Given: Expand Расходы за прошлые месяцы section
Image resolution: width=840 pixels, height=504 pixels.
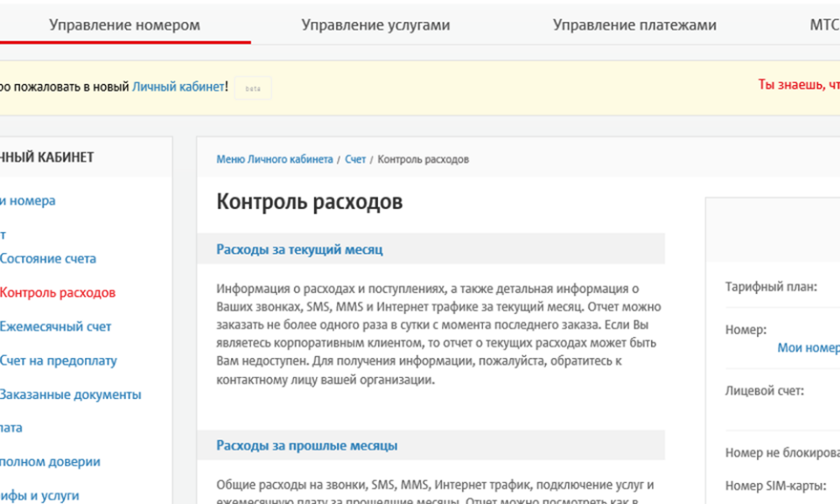Looking at the screenshot, I should (306, 446).
